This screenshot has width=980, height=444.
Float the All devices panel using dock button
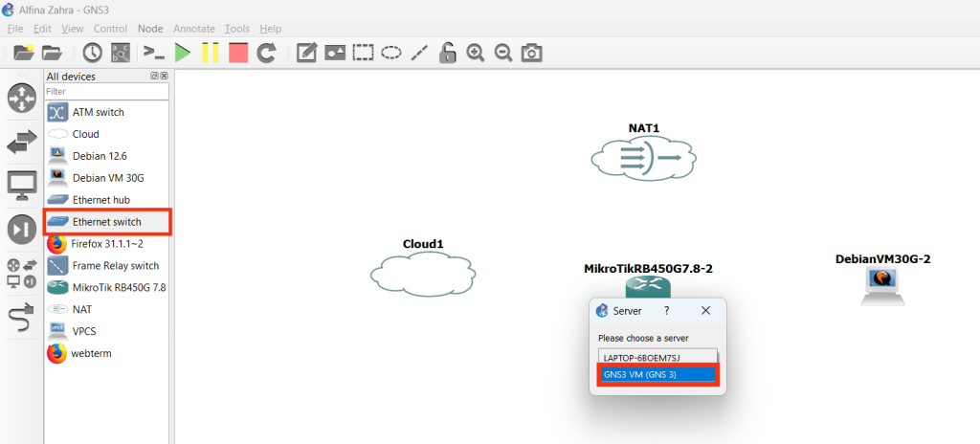point(154,76)
